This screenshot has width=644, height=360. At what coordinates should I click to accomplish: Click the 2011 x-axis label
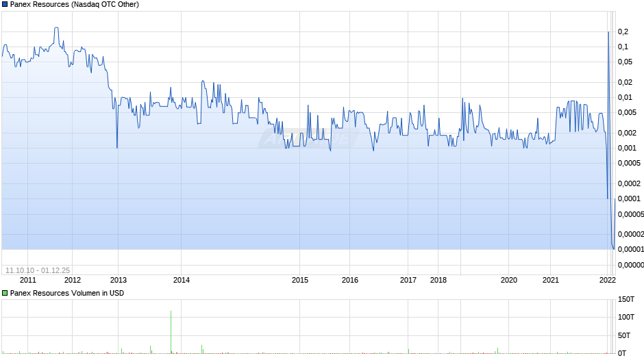click(x=28, y=280)
